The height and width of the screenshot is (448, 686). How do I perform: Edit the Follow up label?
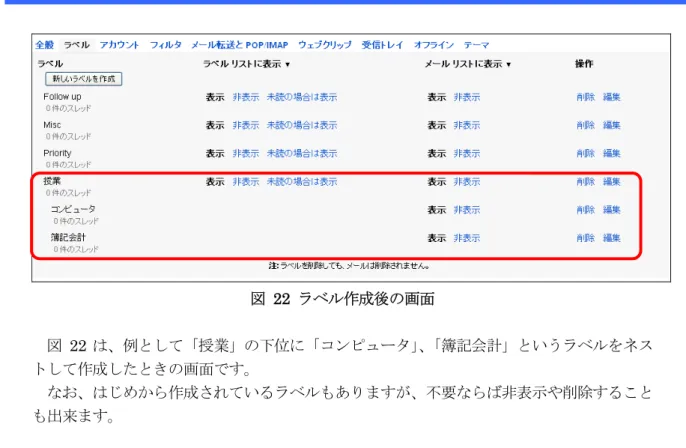tap(612, 97)
